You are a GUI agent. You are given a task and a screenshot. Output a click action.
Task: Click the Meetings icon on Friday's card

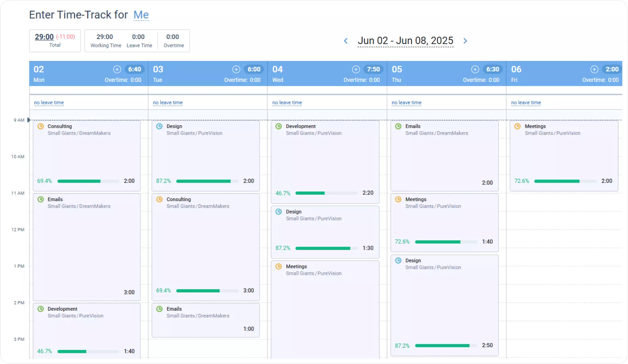point(517,126)
